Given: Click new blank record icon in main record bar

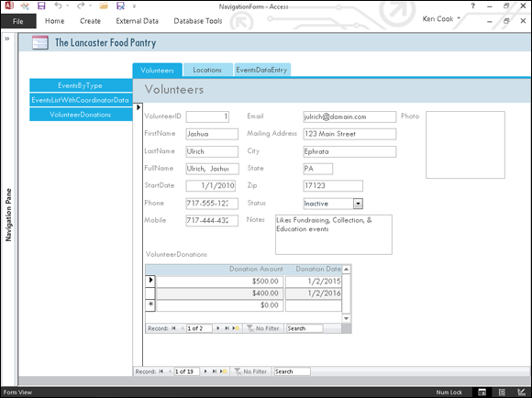Looking at the screenshot, I should pyautogui.click(x=223, y=371).
